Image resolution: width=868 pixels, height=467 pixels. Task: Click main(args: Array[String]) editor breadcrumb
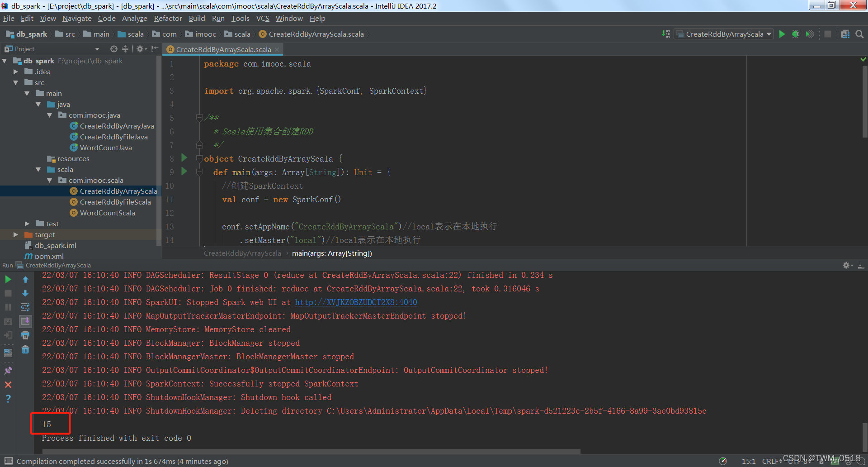click(x=332, y=253)
